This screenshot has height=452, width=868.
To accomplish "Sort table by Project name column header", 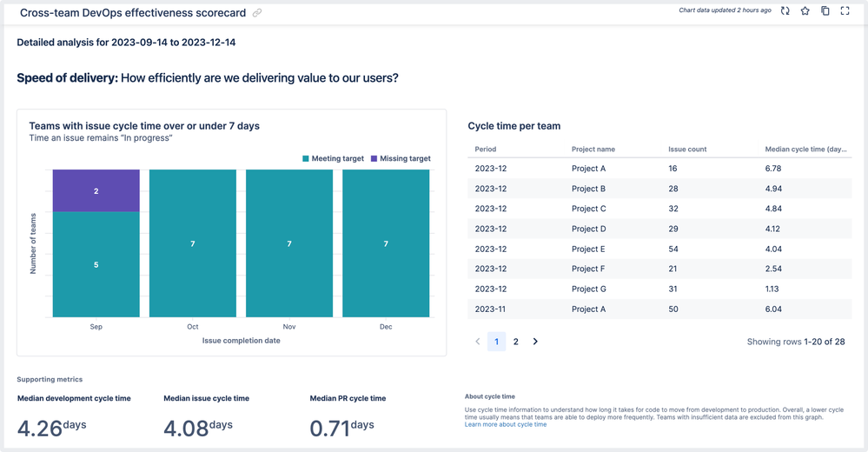I will (x=593, y=149).
